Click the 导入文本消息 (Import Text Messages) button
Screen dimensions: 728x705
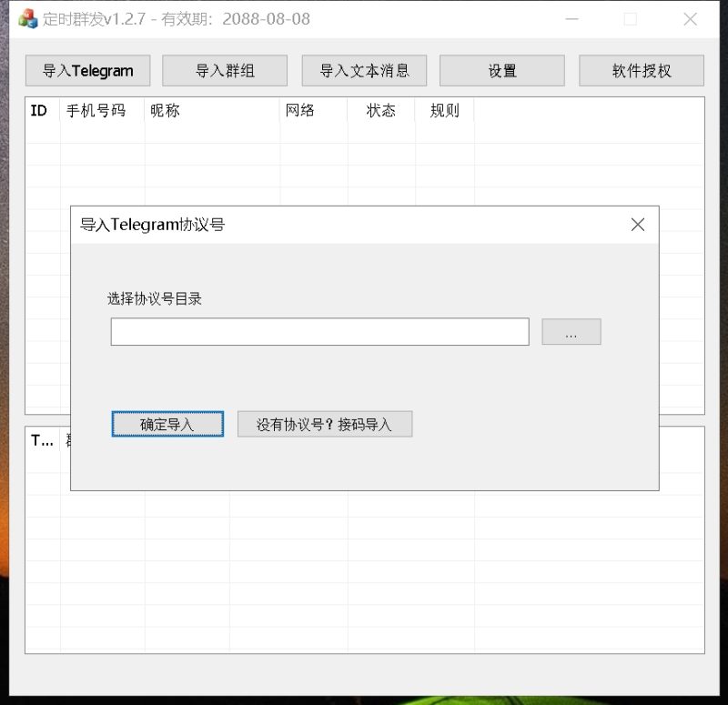(x=363, y=70)
